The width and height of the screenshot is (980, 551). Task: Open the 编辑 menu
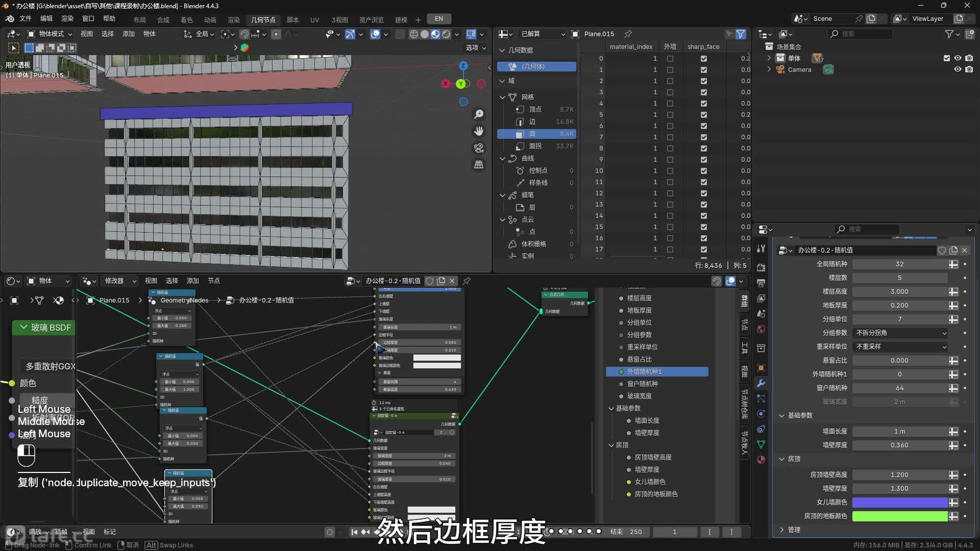click(x=46, y=19)
